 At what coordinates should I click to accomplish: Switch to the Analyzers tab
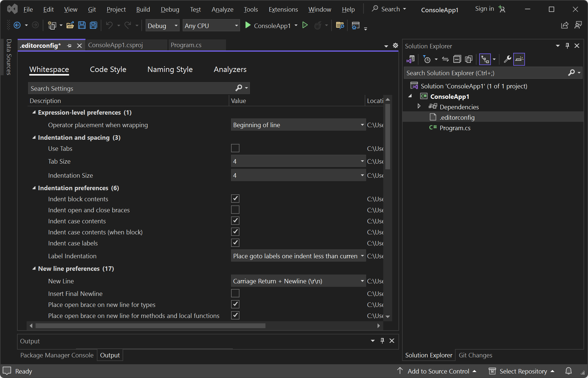[x=230, y=69]
